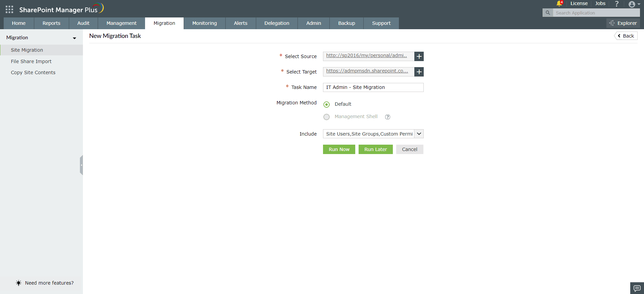Open the apps grid launcher icon

[x=9, y=9]
